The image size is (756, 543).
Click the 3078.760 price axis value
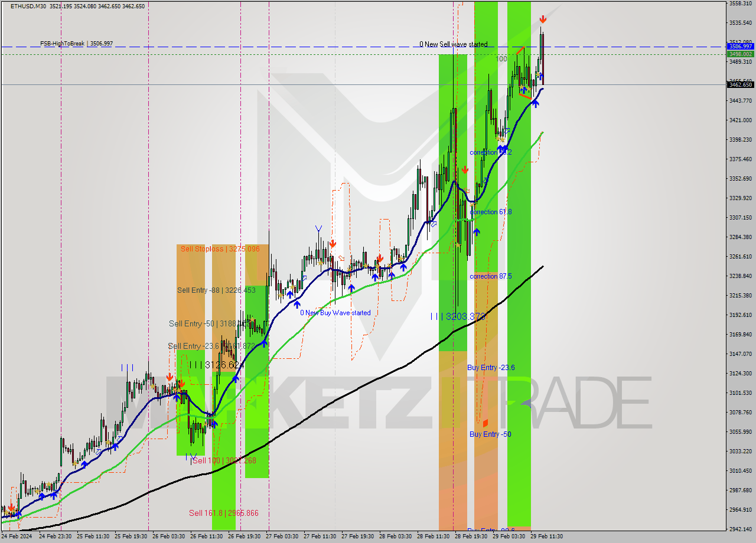click(740, 413)
